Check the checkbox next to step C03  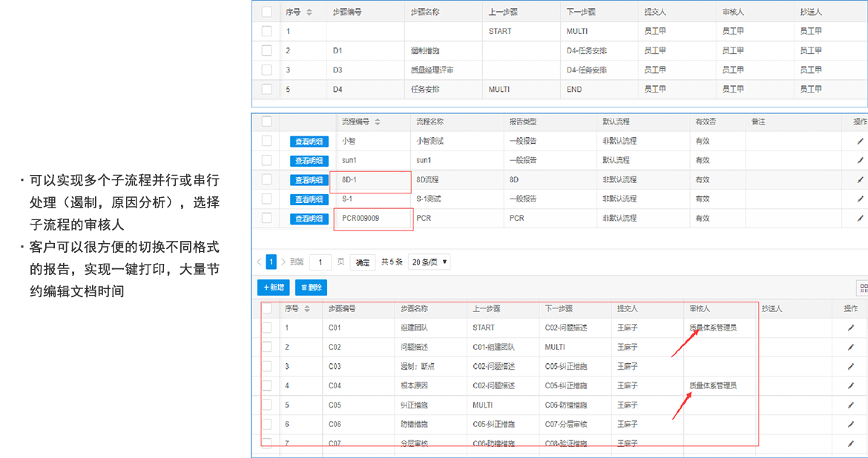pyautogui.click(x=266, y=365)
